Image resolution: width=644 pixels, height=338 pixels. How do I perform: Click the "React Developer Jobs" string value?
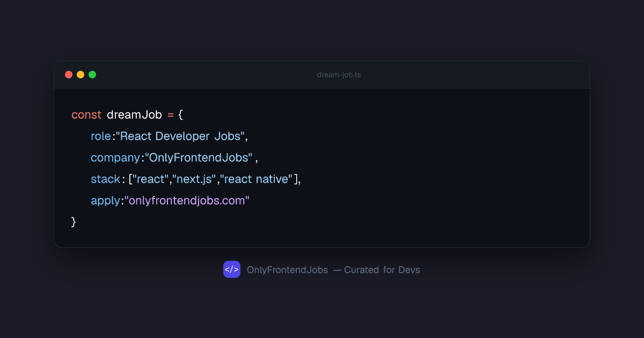click(x=180, y=136)
